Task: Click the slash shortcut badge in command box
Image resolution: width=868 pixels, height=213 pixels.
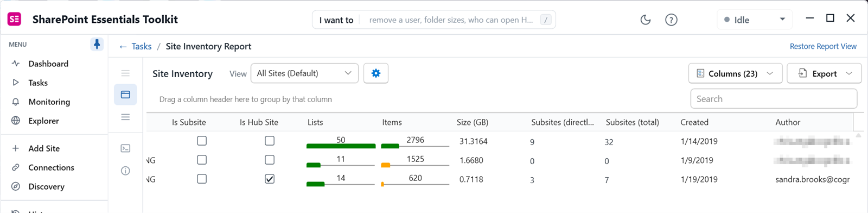Action: (x=546, y=20)
